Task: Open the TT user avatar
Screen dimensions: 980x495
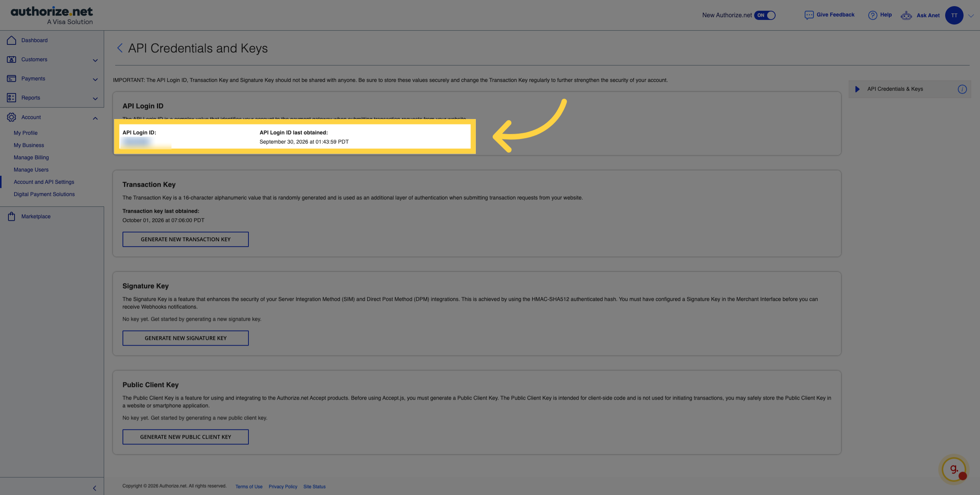Action: (954, 15)
